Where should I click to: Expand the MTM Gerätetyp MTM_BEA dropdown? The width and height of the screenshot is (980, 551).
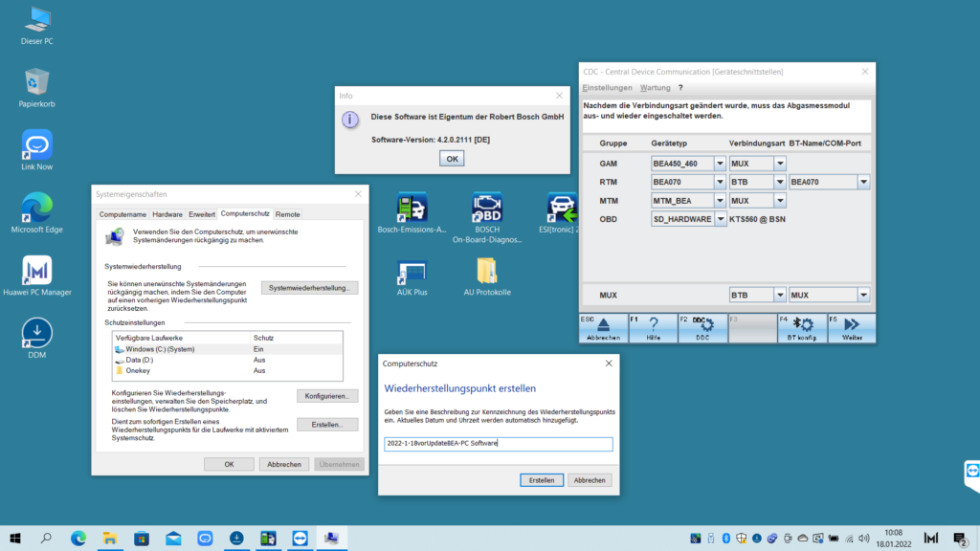pyautogui.click(x=720, y=201)
